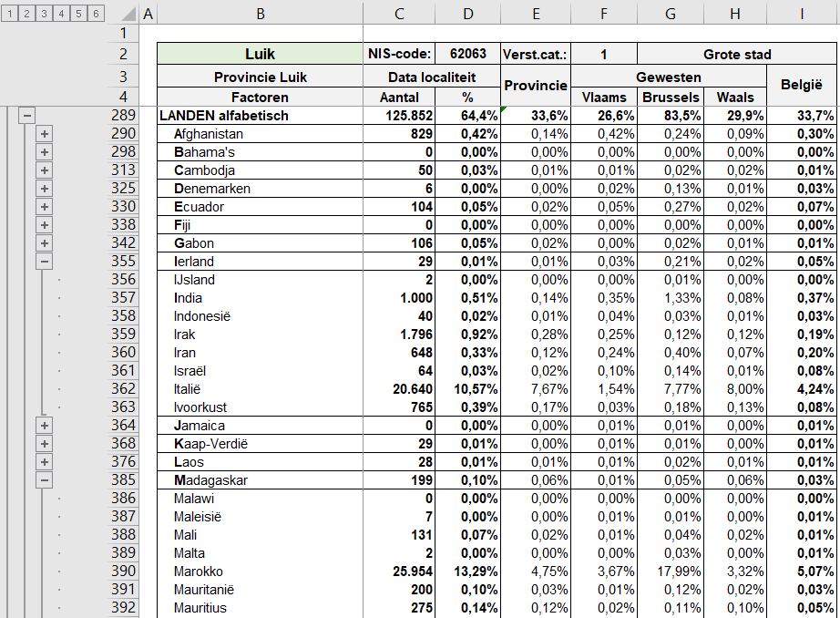This screenshot has height=618, width=840.
Task: Select België value 4,24% for Italië
Action: (x=802, y=389)
